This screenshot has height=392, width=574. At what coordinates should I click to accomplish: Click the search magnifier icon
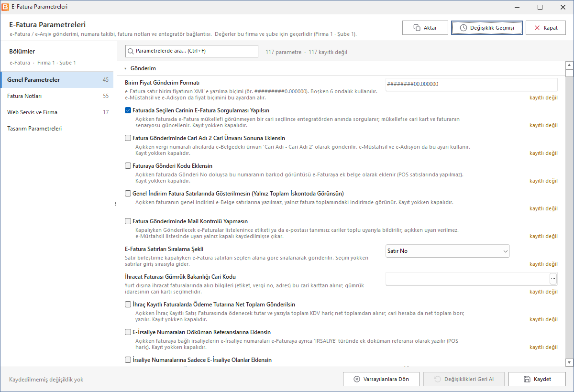[131, 51]
